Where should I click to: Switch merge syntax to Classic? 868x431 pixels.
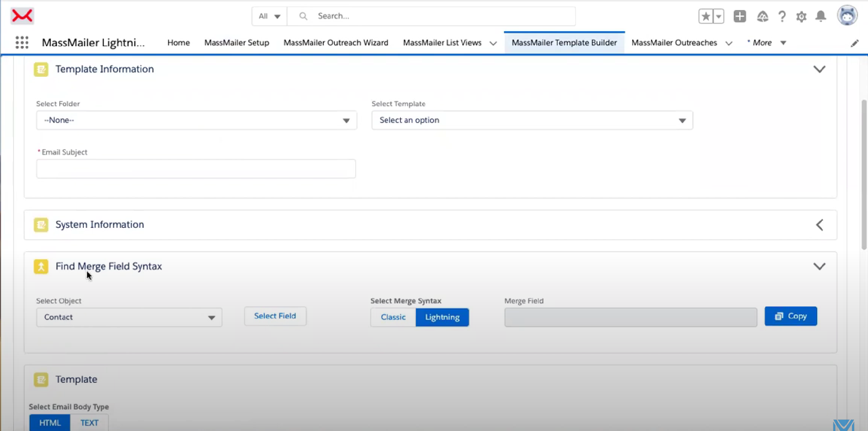click(393, 317)
